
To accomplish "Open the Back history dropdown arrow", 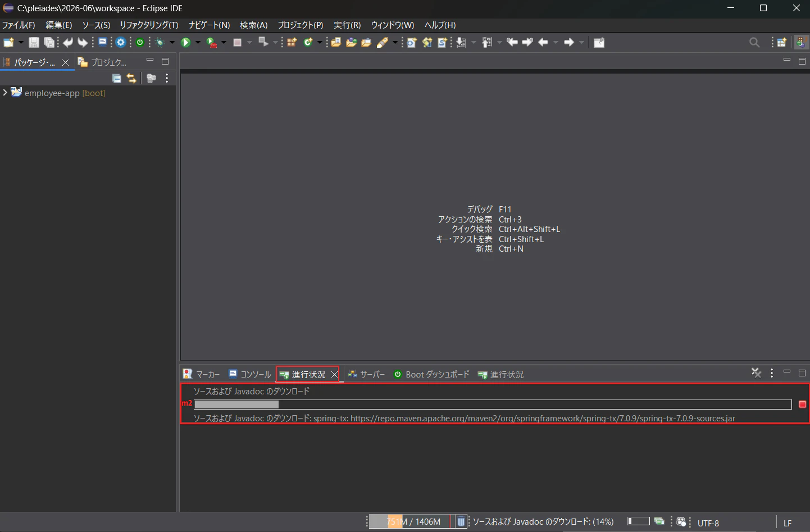I will [x=556, y=43].
